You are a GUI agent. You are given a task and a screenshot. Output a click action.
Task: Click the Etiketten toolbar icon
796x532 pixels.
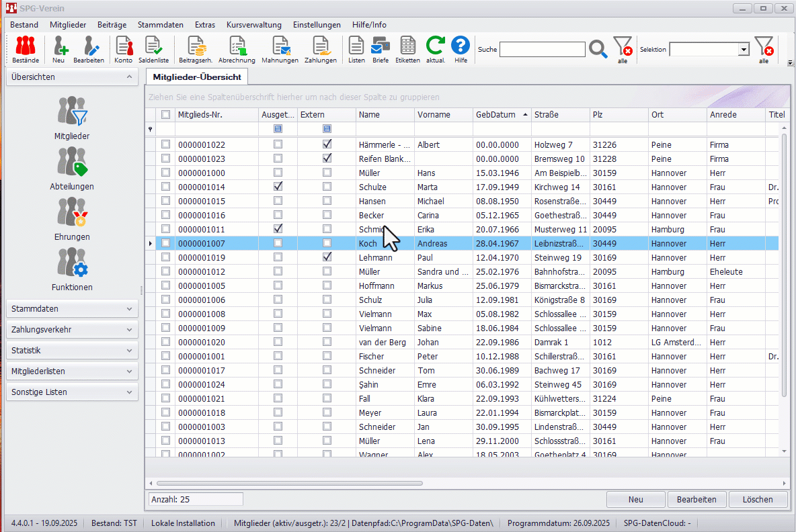(x=407, y=49)
